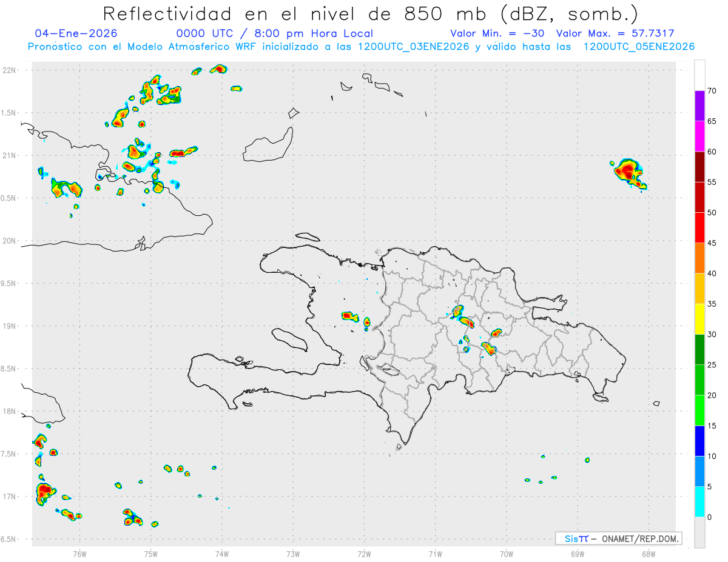Click the colorbar tick label '50'
Screen dimensions: 728x562
click(x=713, y=213)
